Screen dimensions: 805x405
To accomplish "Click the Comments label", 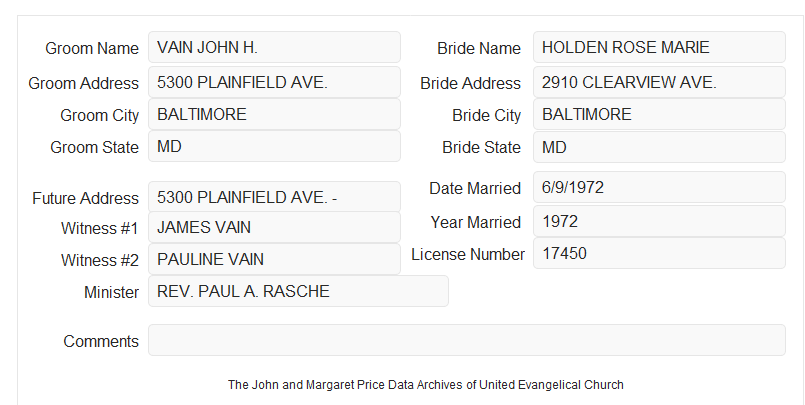I will click(x=101, y=341).
